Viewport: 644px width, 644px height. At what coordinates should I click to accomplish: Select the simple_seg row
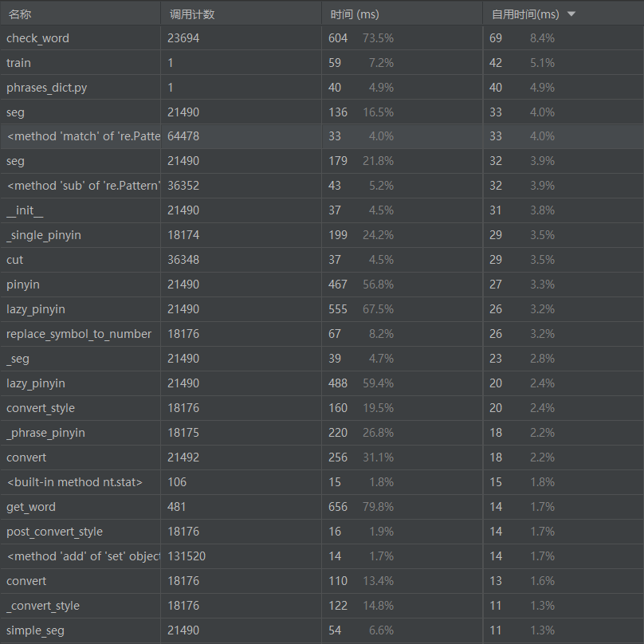(x=35, y=630)
